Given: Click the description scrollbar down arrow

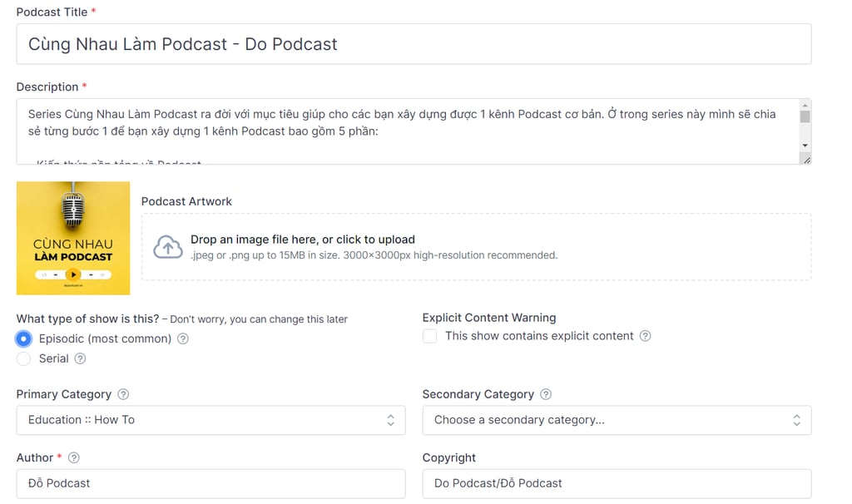Looking at the screenshot, I should coord(805,145).
